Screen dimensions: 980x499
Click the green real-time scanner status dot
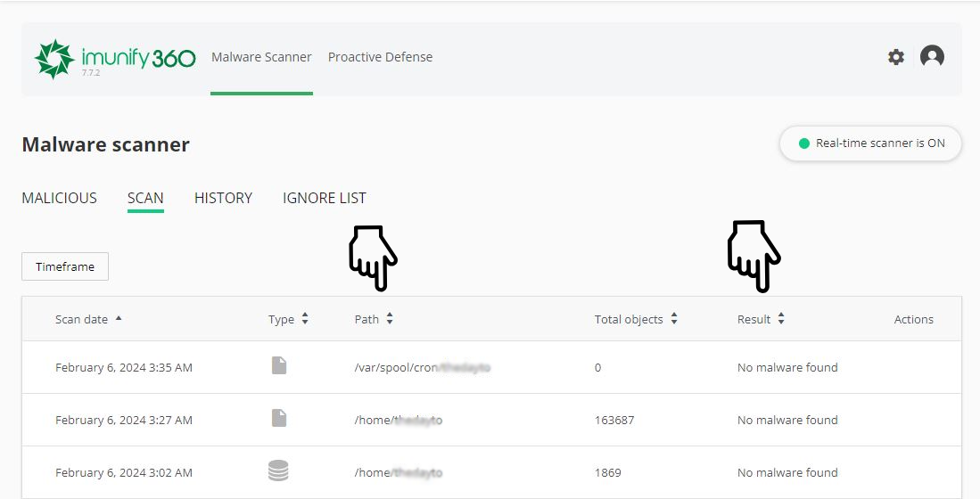tap(803, 143)
